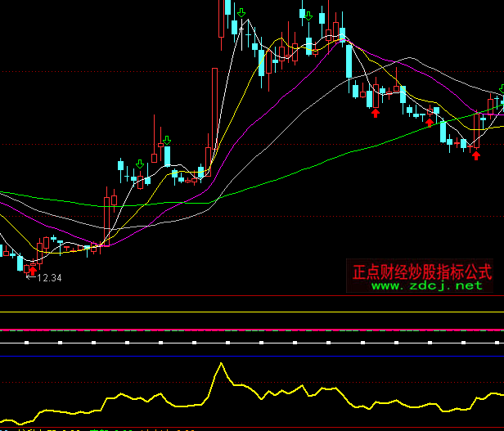Click the red buy arrow beside the 12.34 label
Screen dimensions: 504x431
[x=33, y=269]
